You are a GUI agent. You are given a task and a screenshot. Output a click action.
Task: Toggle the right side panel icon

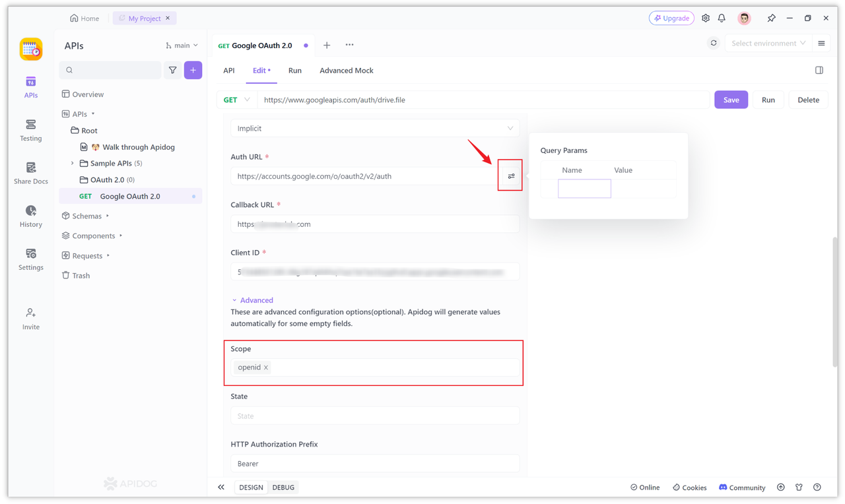tap(819, 71)
